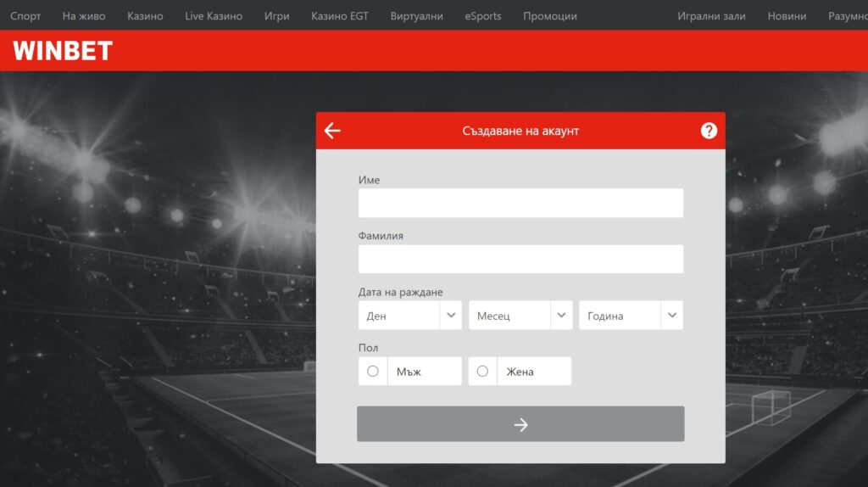The height and width of the screenshot is (487, 868).
Task: Navigate to Live Казино
Action: (x=214, y=16)
